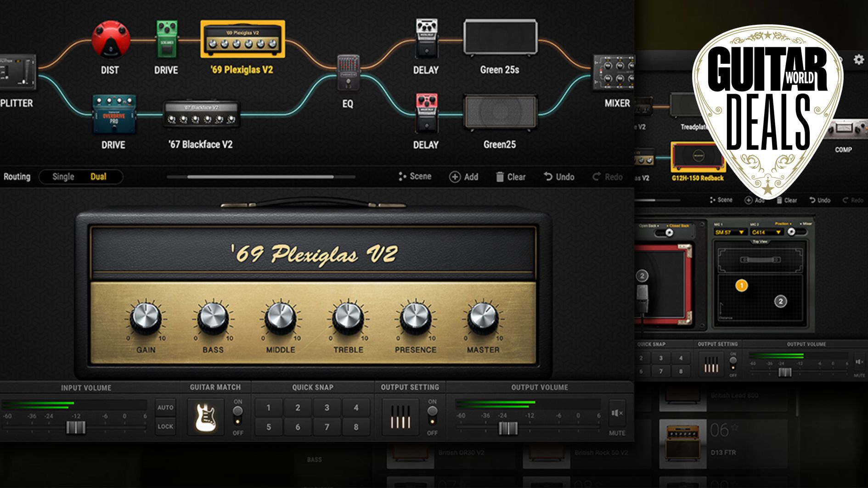
Task: Switch routing to Single
Action: 63,177
